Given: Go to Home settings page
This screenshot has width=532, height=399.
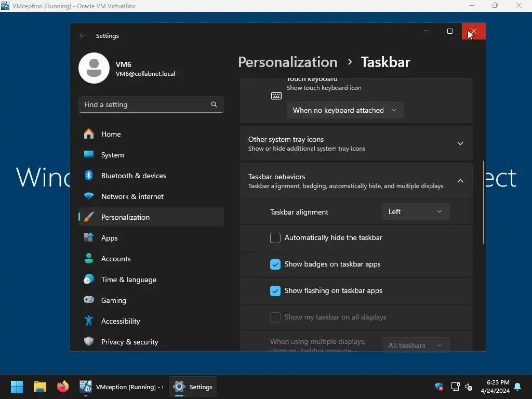Looking at the screenshot, I should click(151, 134).
